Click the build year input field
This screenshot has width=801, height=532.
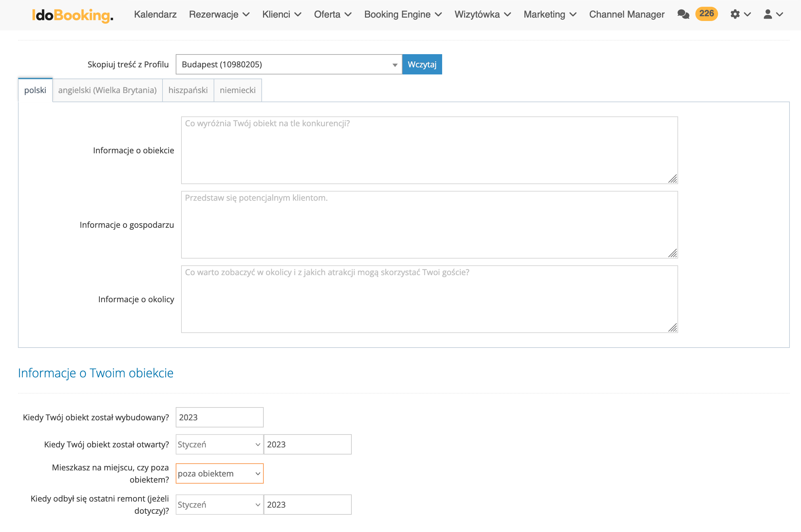pos(219,417)
